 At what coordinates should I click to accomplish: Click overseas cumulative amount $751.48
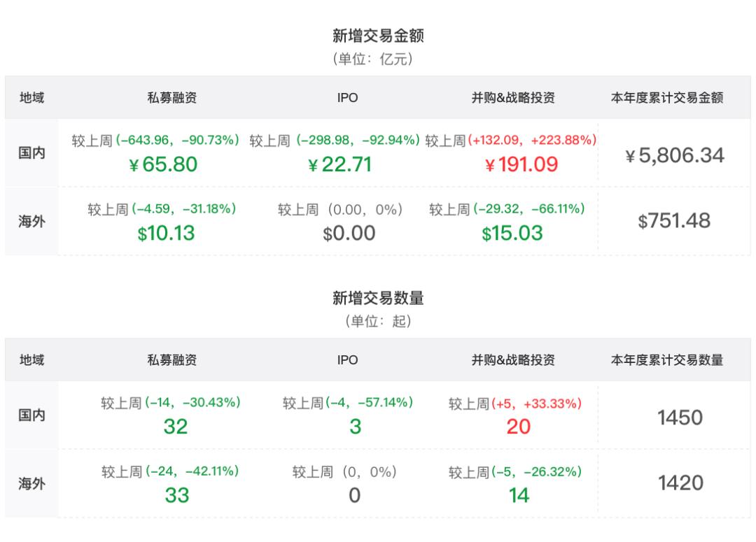pos(674,221)
